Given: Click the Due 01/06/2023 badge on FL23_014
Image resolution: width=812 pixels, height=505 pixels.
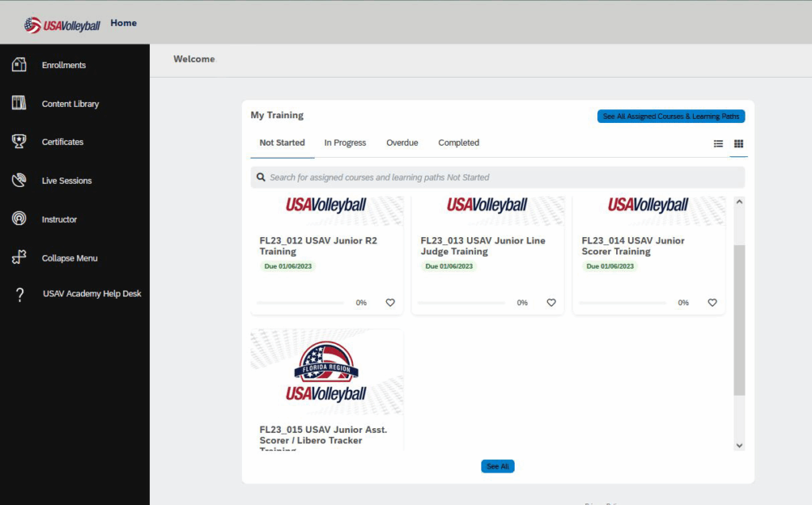Looking at the screenshot, I should coord(610,266).
